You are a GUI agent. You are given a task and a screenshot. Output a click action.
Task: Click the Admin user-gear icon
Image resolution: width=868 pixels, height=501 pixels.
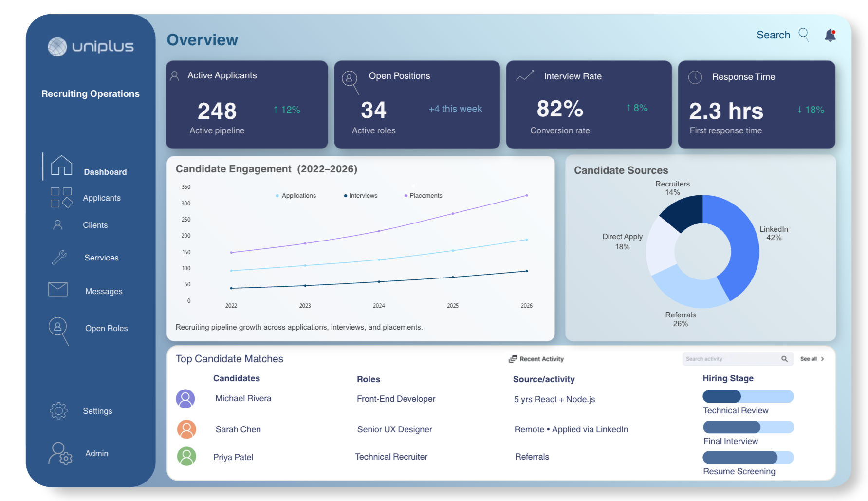pyautogui.click(x=60, y=453)
